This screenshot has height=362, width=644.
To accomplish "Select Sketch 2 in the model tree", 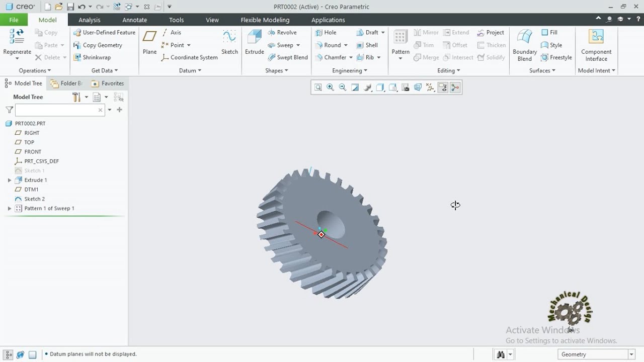I will pos(34,199).
